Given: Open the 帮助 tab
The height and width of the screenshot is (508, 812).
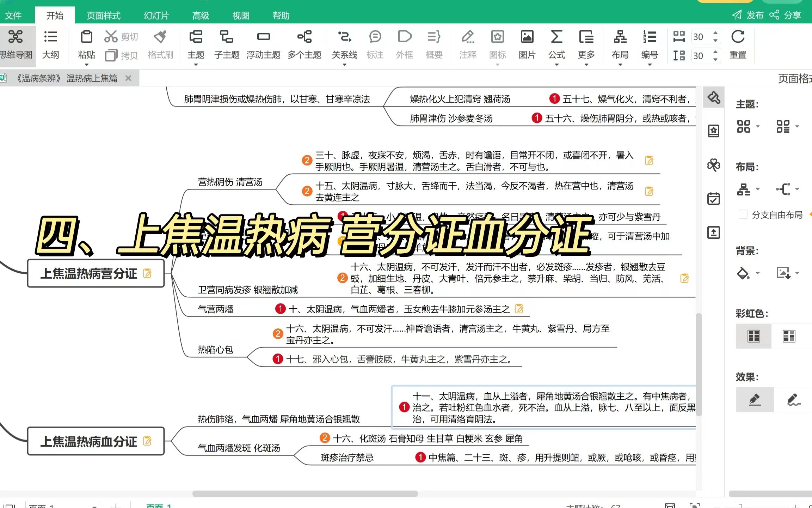Looking at the screenshot, I should 281,16.
